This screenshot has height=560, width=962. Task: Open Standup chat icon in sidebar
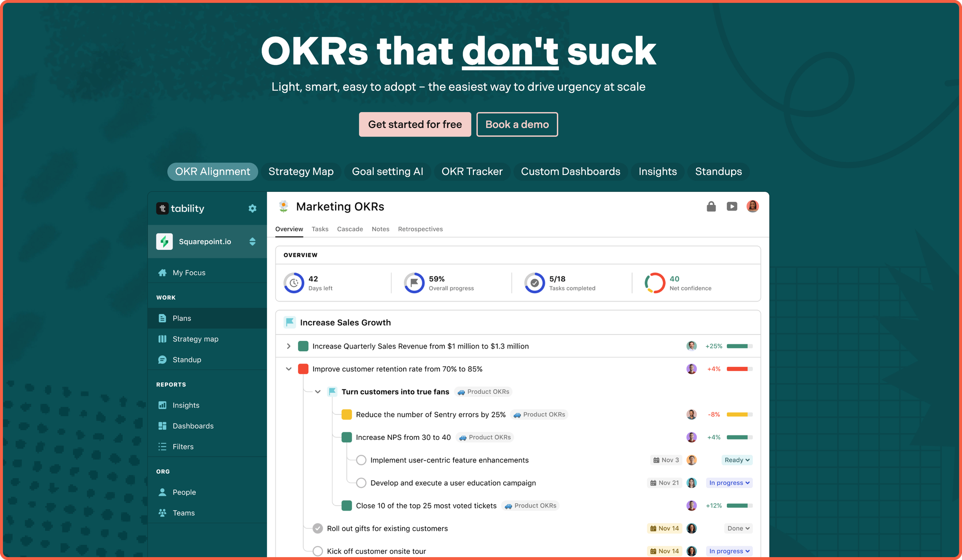coord(163,360)
